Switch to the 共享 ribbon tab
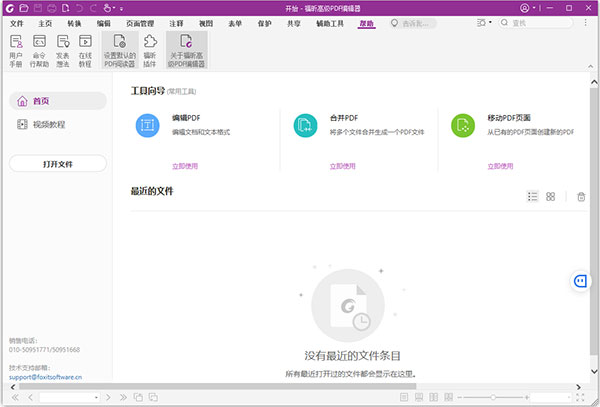 [x=294, y=24]
